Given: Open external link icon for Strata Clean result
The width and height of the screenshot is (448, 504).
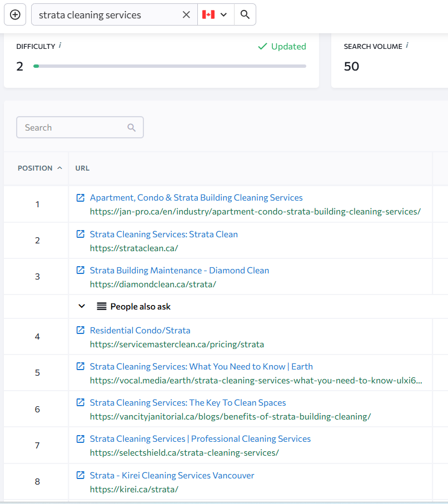Looking at the screenshot, I should tap(81, 234).
